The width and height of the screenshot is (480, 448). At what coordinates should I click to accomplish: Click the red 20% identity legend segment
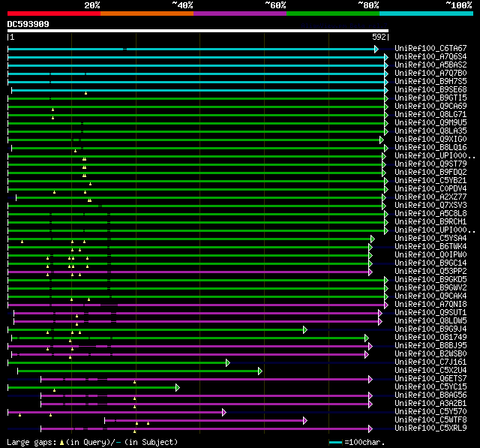coord(54,14)
